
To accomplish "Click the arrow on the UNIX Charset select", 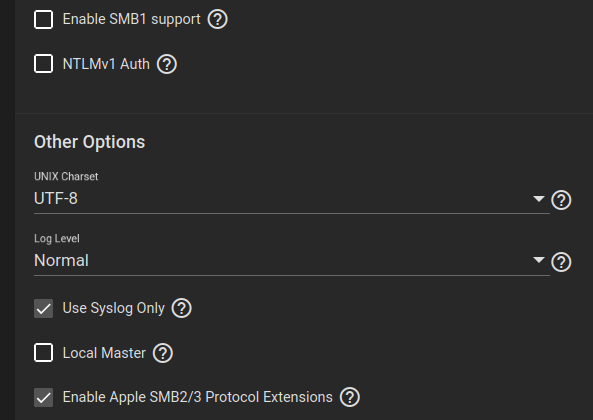I will 539,198.
